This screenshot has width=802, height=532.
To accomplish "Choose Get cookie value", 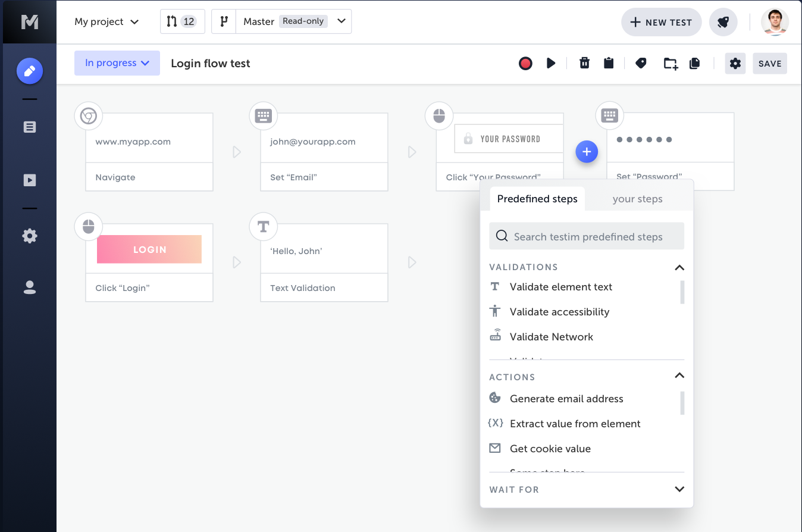I will [550, 449].
